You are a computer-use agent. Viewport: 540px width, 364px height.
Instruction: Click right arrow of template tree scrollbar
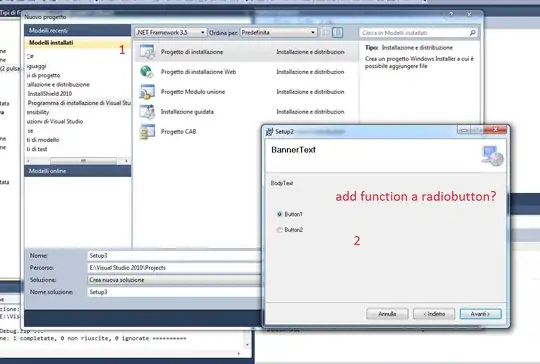click(x=126, y=161)
